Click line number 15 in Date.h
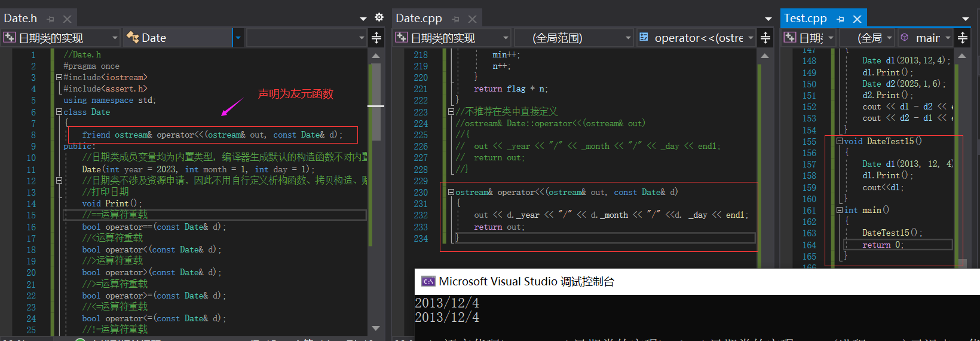Viewport: 980px width, 341px height. tap(31, 215)
